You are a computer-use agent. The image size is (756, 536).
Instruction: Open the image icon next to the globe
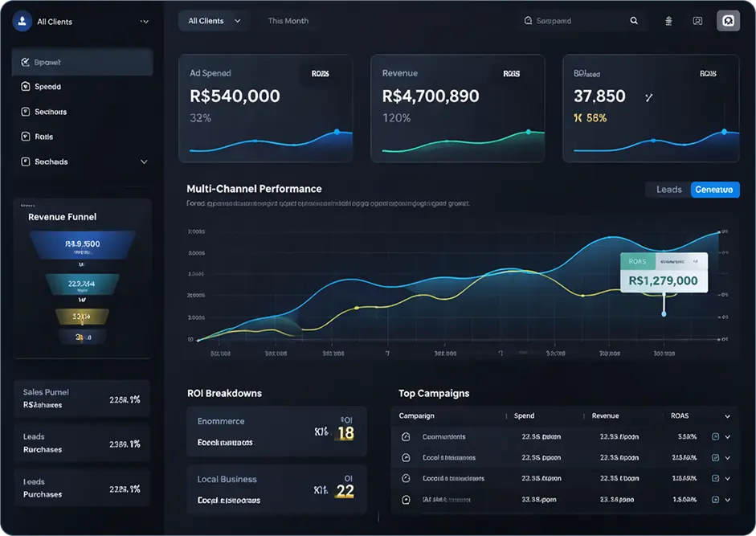(x=697, y=21)
